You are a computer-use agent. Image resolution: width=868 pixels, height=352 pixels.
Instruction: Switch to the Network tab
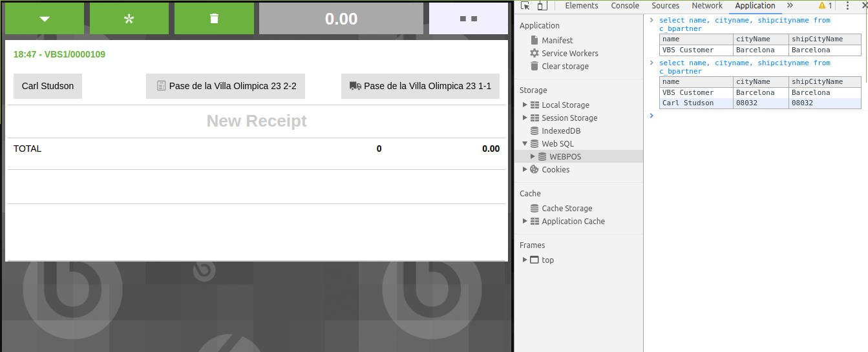pyautogui.click(x=707, y=6)
